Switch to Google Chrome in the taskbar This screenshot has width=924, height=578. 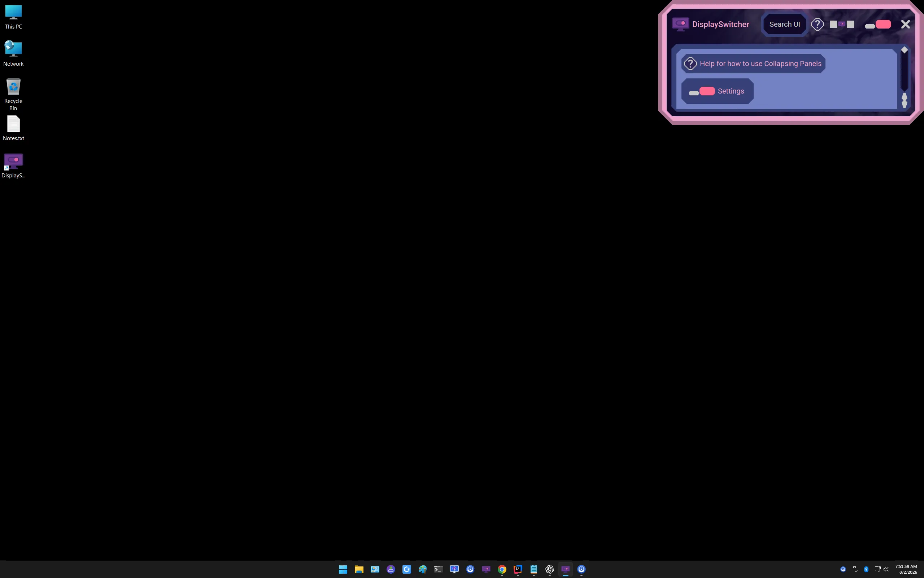(x=502, y=569)
